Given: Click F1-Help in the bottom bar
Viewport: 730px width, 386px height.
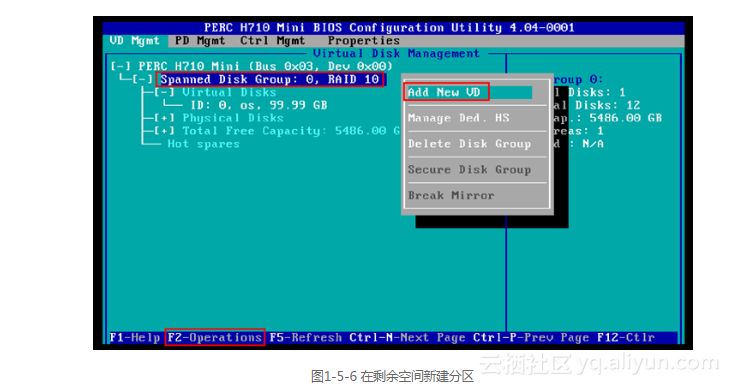Looking at the screenshot, I should click(135, 337).
